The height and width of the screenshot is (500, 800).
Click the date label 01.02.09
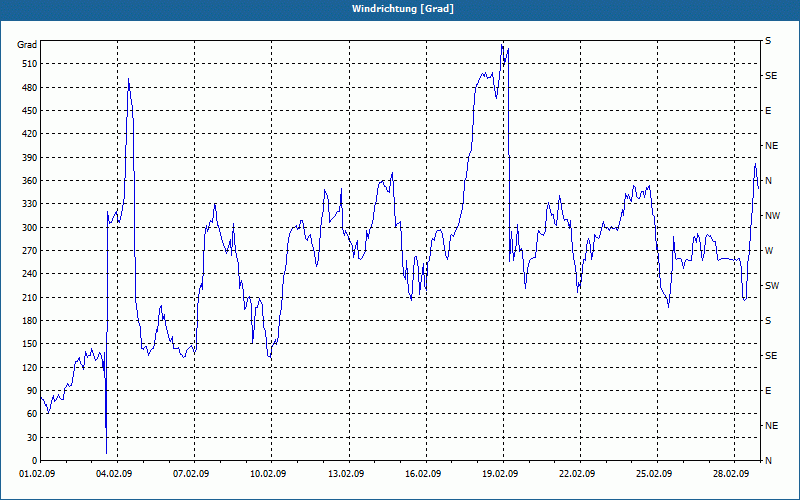coord(37,474)
